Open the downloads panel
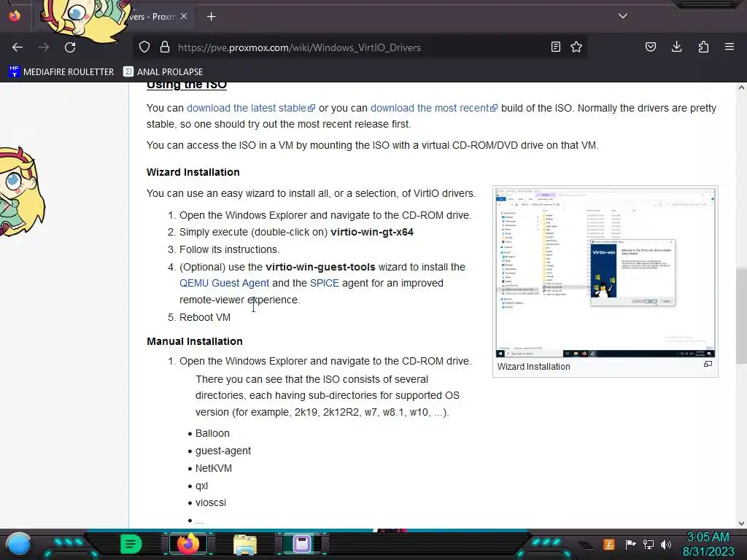This screenshot has height=560, width=747. tap(677, 47)
